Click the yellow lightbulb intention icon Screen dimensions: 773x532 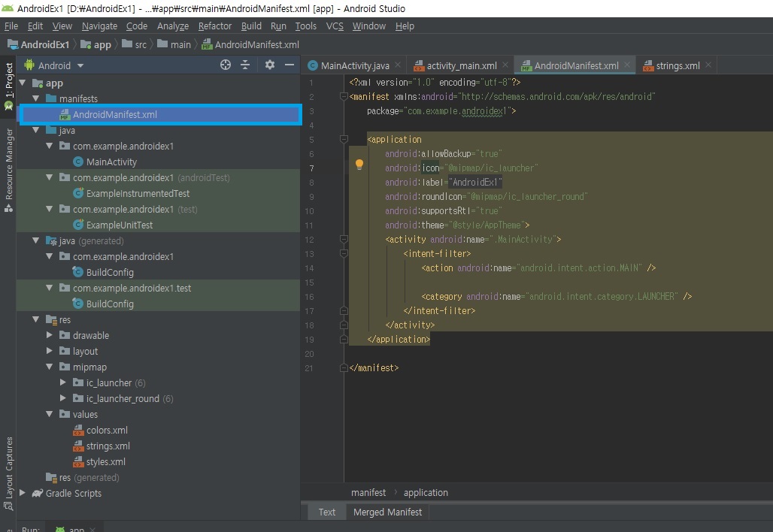pos(359,165)
